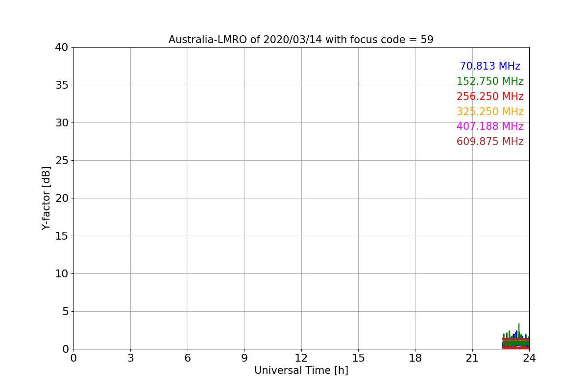Click the x-axis tick label 3
Screen dimensions: 588x392
point(130,358)
